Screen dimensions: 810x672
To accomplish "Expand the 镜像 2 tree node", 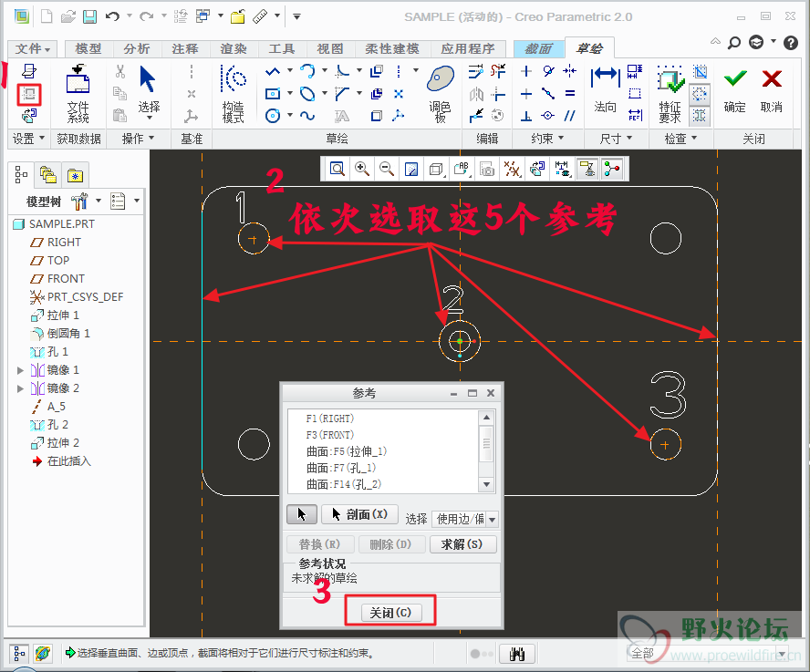I will [x=20, y=388].
